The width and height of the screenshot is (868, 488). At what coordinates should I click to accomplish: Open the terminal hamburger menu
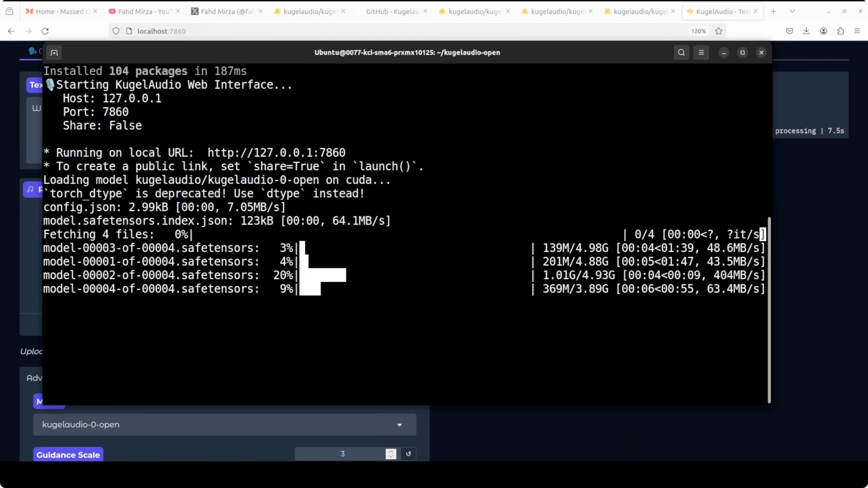pyautogui.click(x=701, y=53)
